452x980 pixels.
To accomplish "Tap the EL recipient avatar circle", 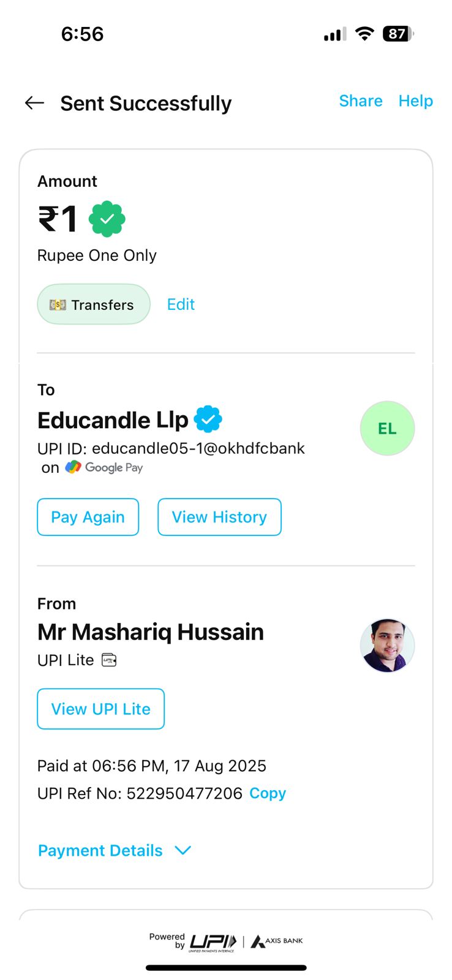I will [x=387, y=428].
